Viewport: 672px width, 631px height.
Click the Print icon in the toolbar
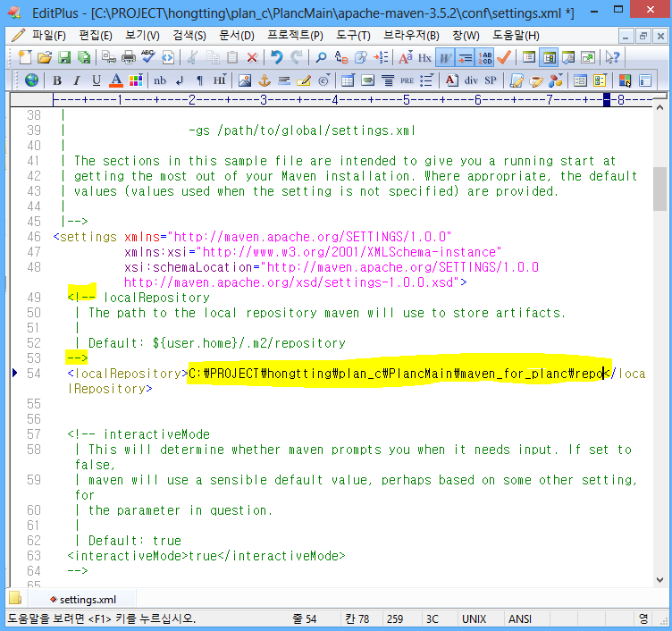(128, 57)
